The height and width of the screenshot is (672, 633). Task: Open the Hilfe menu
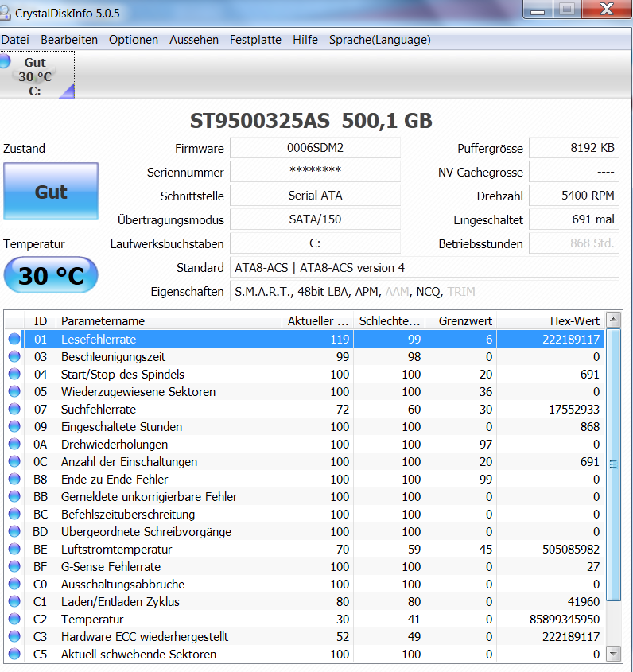pos(305,40)
